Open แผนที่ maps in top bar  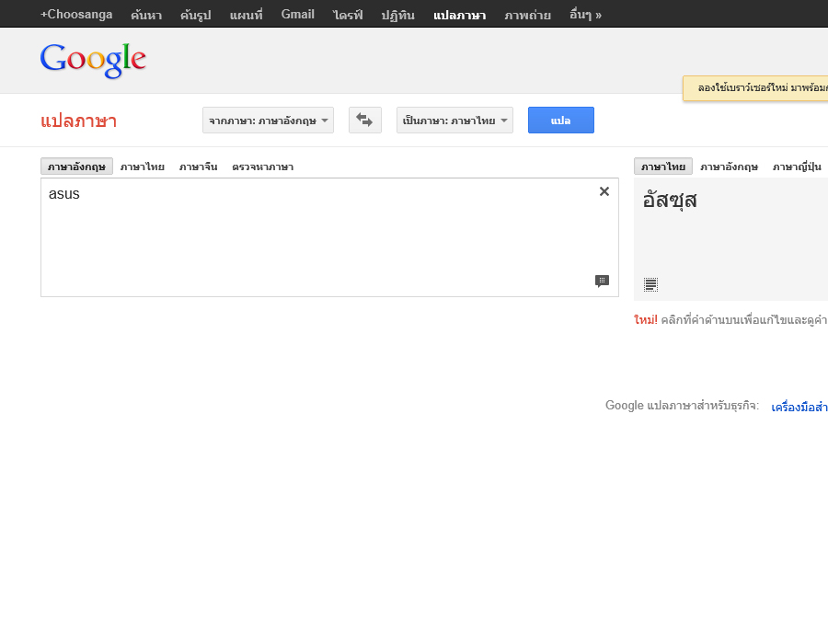coord(246,15)
